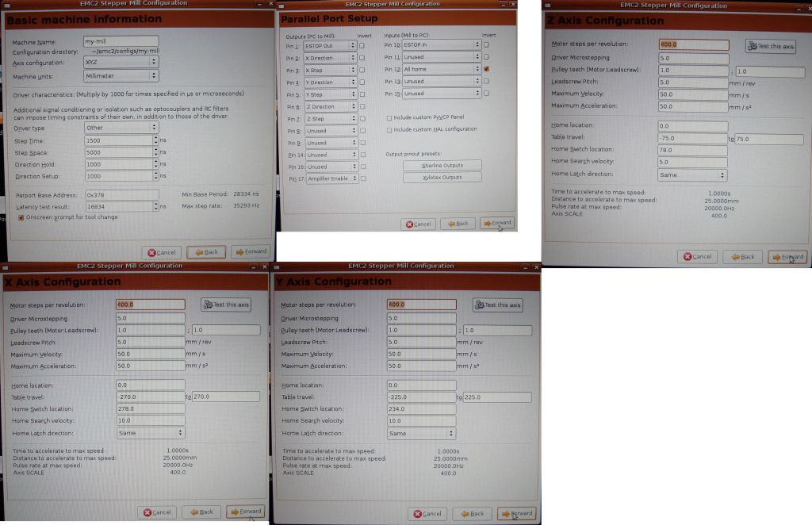This screenshot has height=525, width=812.
Task: Click Test this axis in Z Axis window
Action: tap(770, 46)
